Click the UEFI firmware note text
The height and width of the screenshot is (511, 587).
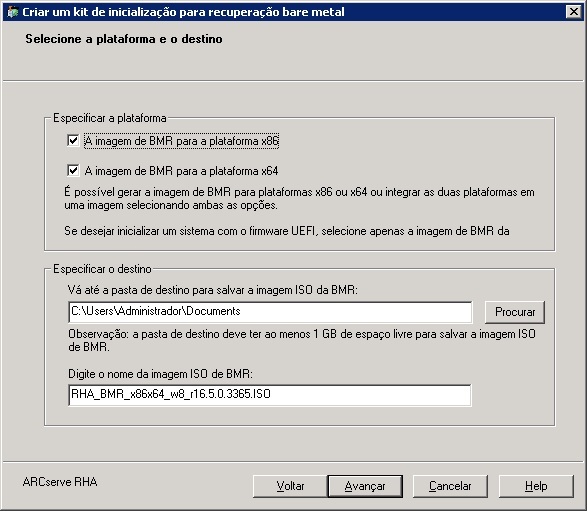[287, 231]
